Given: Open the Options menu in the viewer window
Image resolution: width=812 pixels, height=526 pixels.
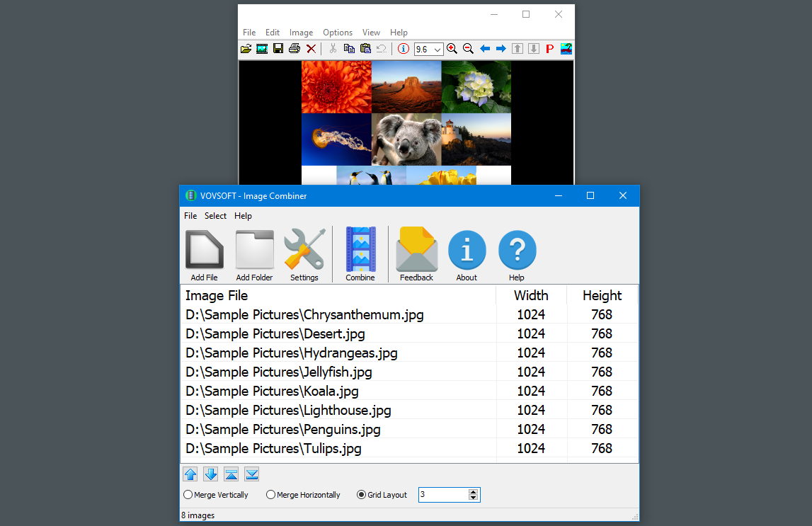Looking at the screenshot, I should pos(338,32).
